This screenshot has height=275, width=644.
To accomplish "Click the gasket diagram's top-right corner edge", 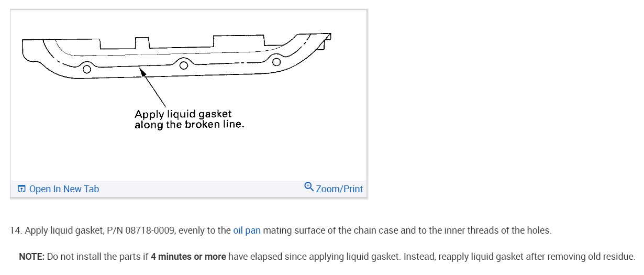I will click(x=328, y=37).
